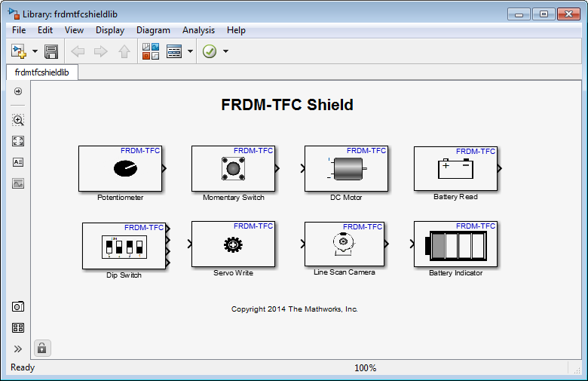Click the camera screenshot icon in the palette
Image resolution: width=588 pixels, height=381 pixels.
18,306
